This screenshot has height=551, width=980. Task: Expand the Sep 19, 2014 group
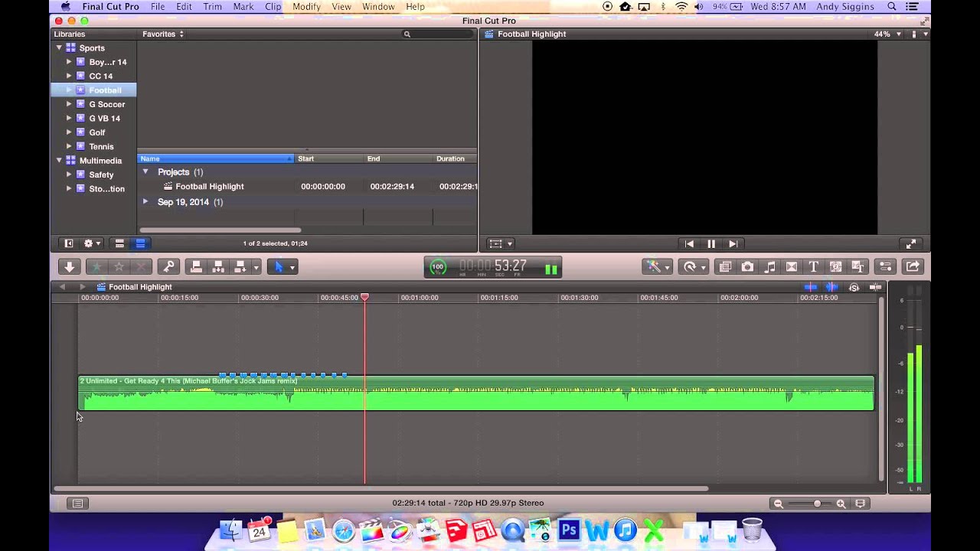click(145, 201)
